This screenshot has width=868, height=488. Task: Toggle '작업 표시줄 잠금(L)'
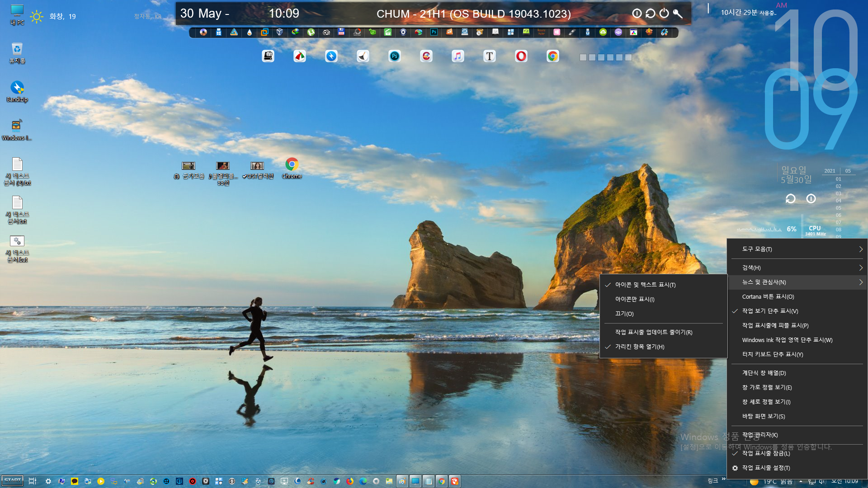pyautogui.click(x=797, y=453)
